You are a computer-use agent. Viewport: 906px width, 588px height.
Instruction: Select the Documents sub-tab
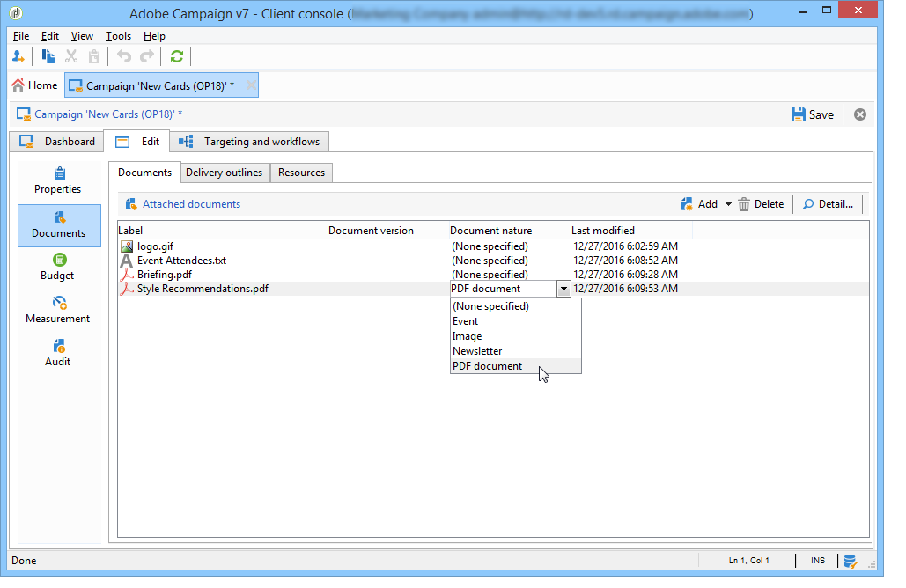point(144,173)
